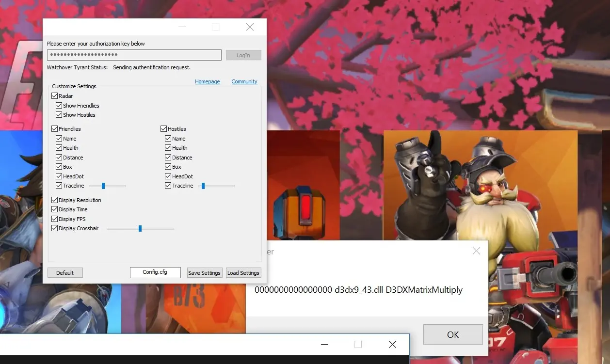610x364 pixels.
Task: Maximize the settings window
Action: click(x=216, y=27)
